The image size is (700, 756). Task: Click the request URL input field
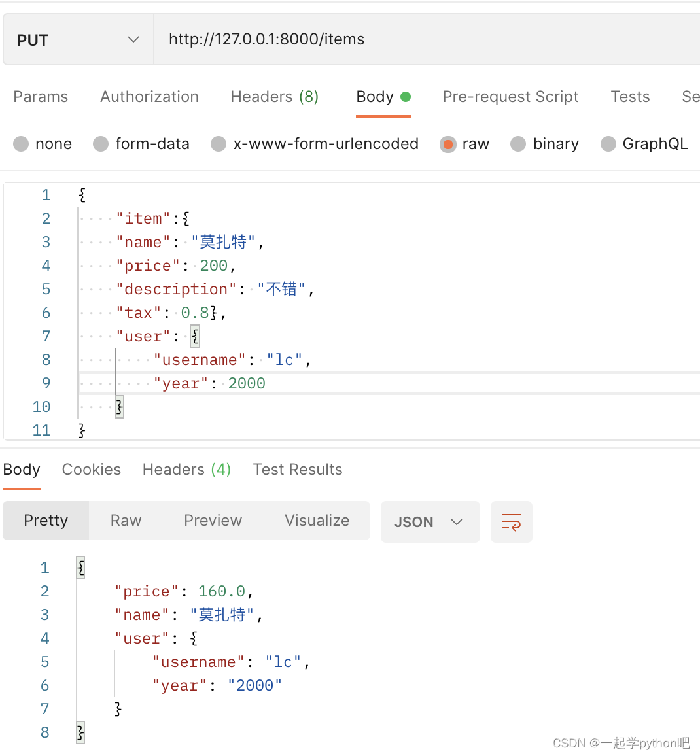[427, 39]
